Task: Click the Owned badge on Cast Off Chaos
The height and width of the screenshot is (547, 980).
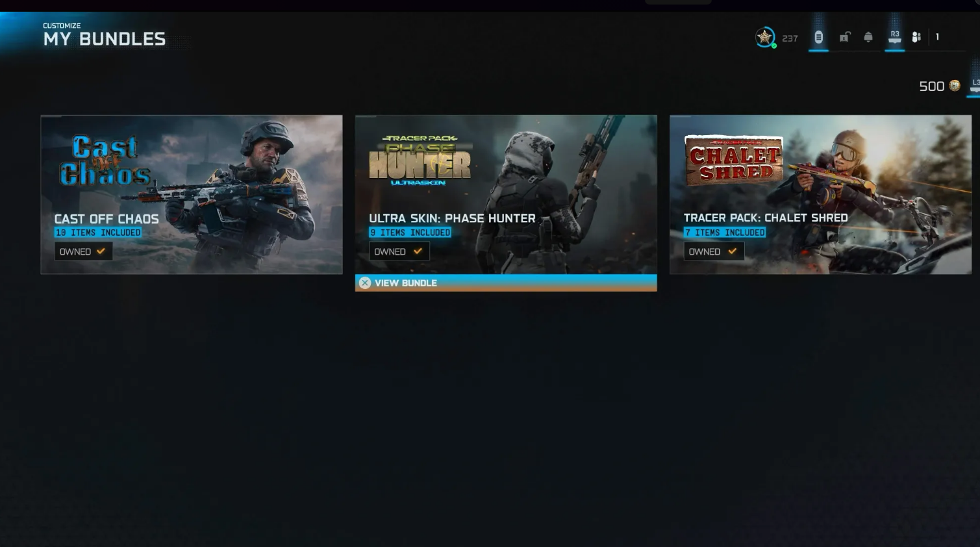Action: (83, 251)
